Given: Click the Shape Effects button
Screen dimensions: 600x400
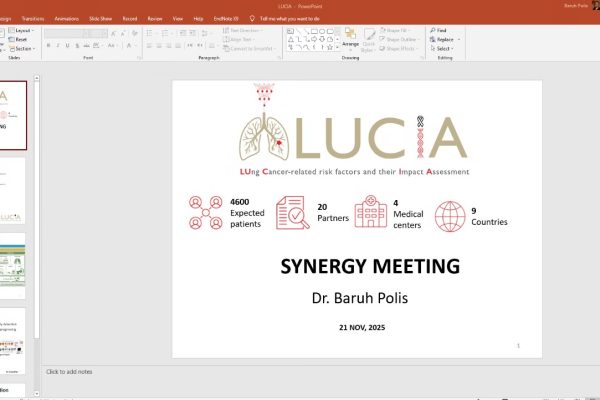Looking at the screenshot, I should pyautogui.click(x=399, y=49).
